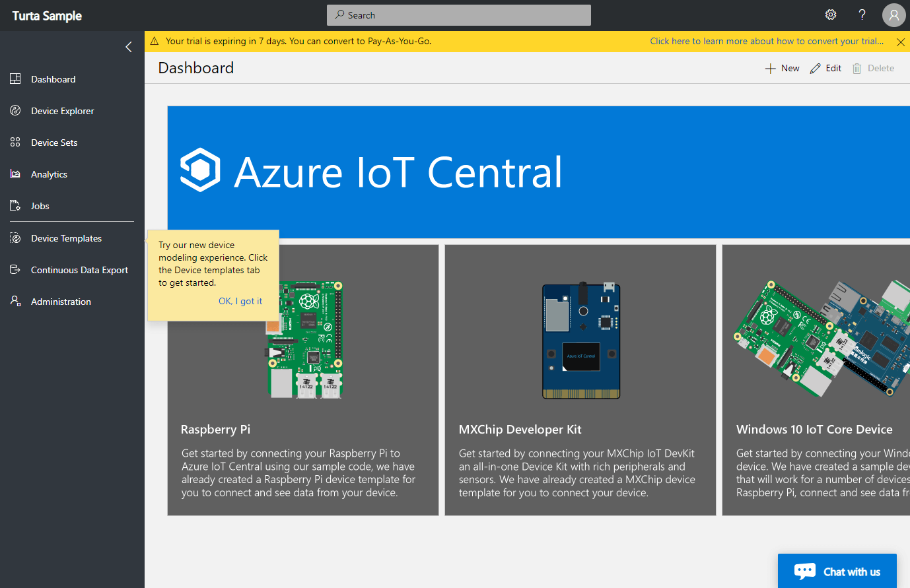Go to Administration

[x=61, y=302]
